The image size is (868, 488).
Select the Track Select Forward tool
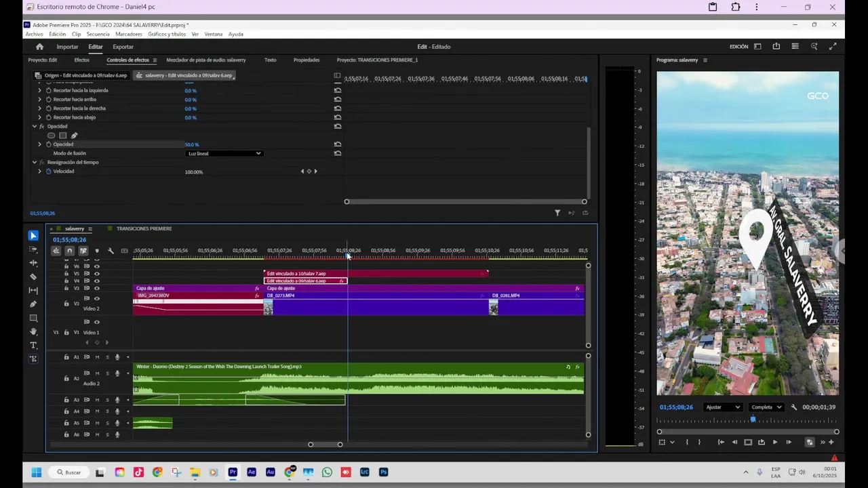[33, 249]
